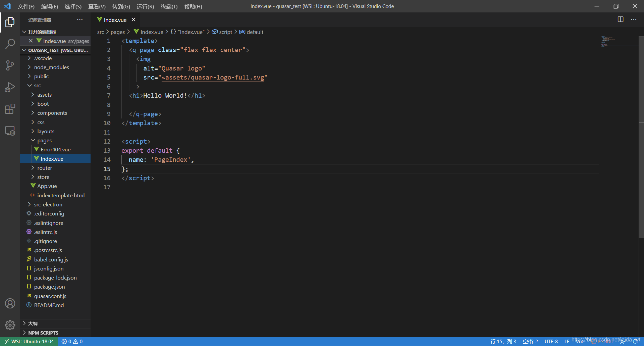644x346 pixels.
Task: Open the Manage gear icon
Action: point(10,325)
